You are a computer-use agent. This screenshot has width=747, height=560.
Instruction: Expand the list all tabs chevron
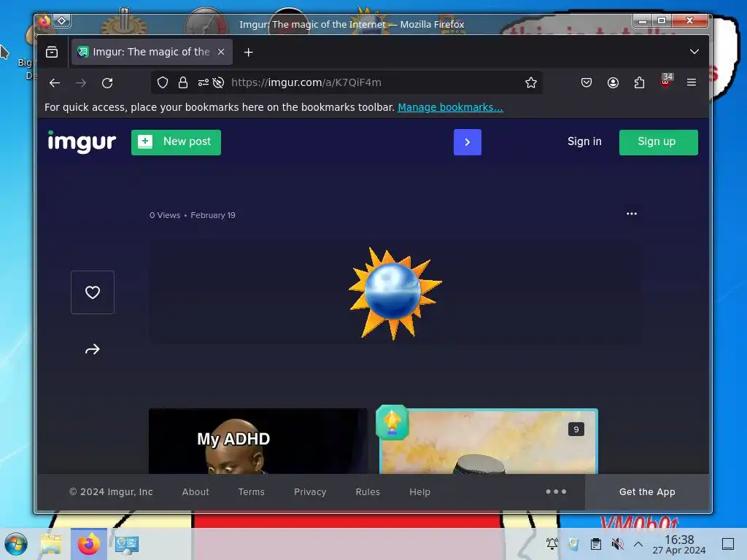[x=694, y=52]
